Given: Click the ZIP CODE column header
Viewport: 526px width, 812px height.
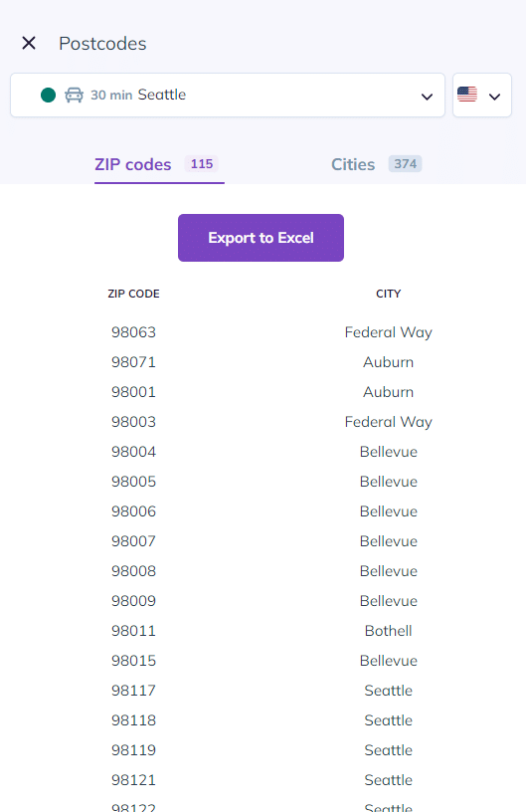Looking at the screenshot, I should (x=133, y=294).
